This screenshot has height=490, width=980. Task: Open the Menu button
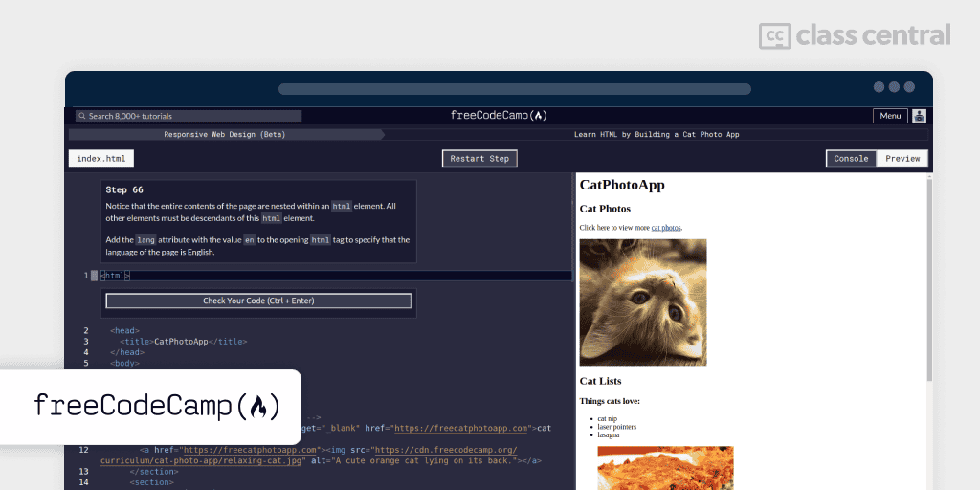coord(890,116)
